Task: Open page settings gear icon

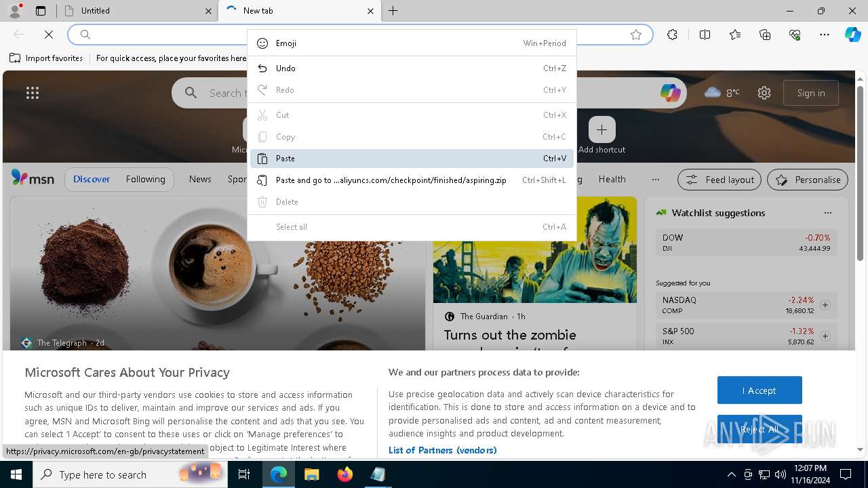Action: tap(764, 93)
